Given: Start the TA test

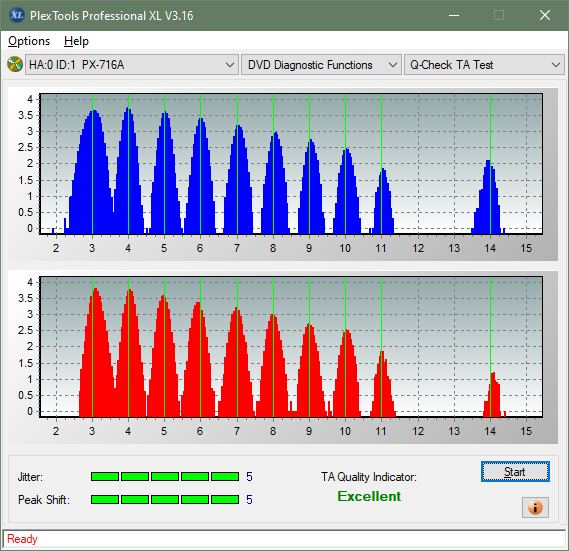Looking at the screenshot, I should pyautogui.click(x=515, y=472).
